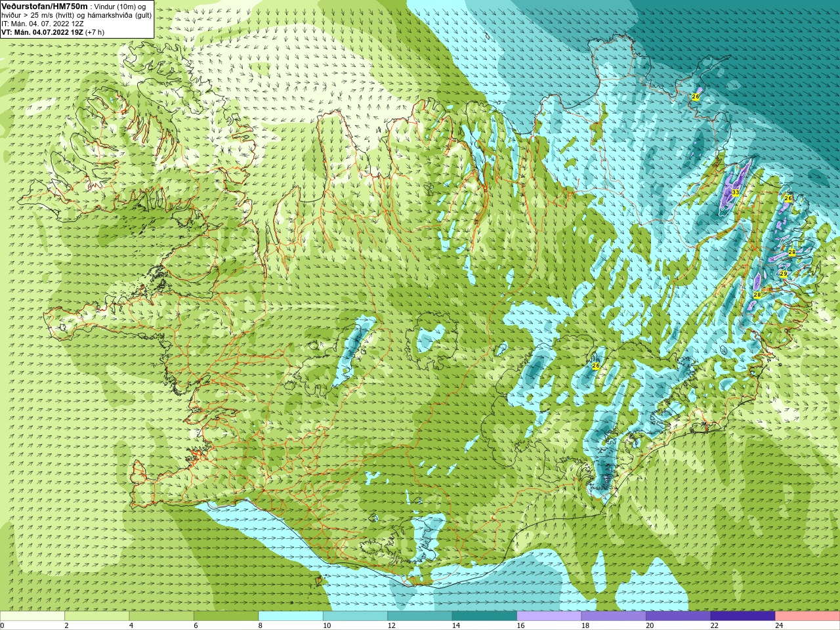Select the pink above-24 m/s legend swatch

pos(808,616)
